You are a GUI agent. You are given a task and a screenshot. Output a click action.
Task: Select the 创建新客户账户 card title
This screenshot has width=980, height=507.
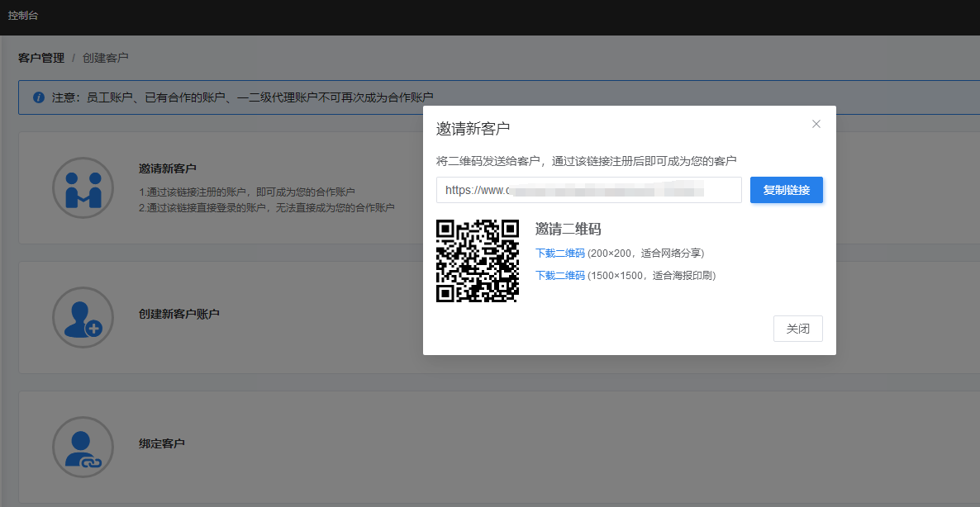click(x=179, y=314)
